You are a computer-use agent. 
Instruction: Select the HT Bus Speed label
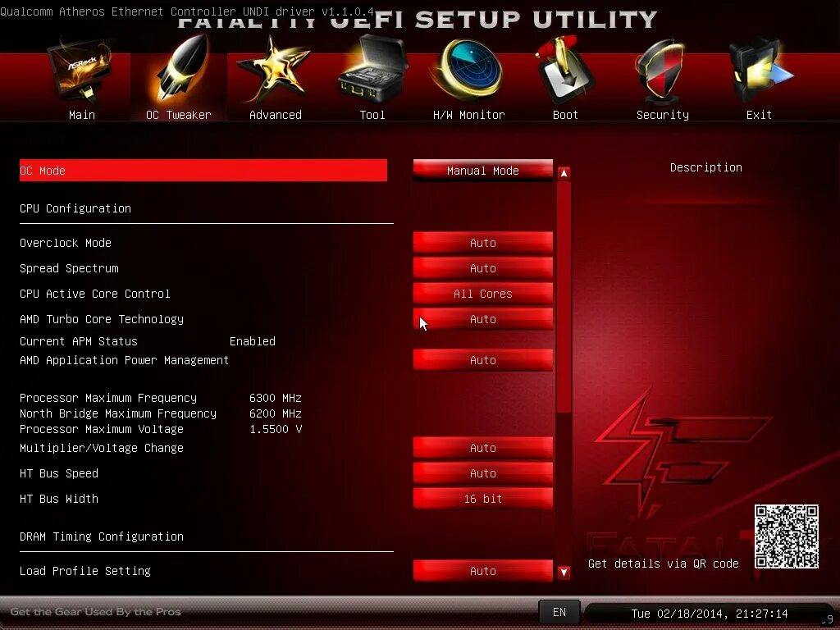pos(59,473)
